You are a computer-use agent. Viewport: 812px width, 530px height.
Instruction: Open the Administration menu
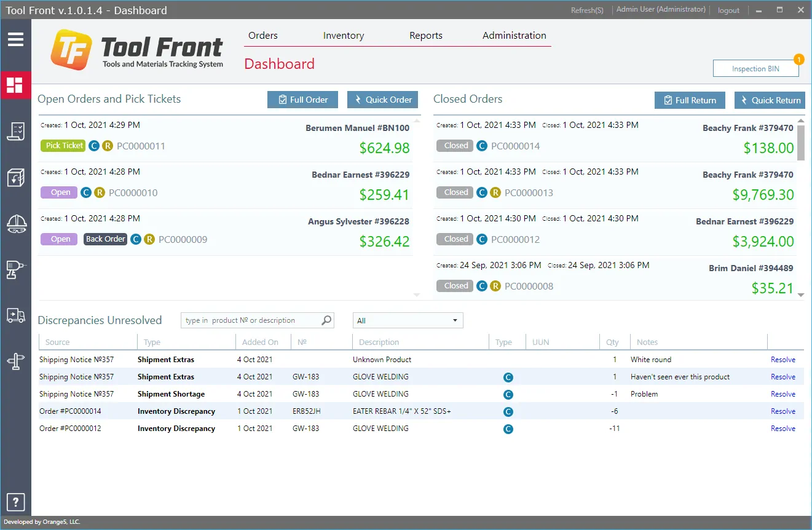pos(514,36)
